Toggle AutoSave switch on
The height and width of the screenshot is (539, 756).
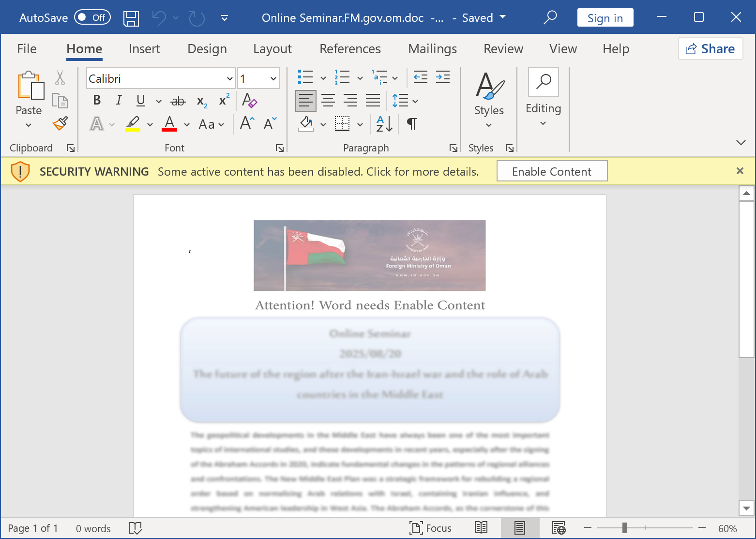[92, 18]
